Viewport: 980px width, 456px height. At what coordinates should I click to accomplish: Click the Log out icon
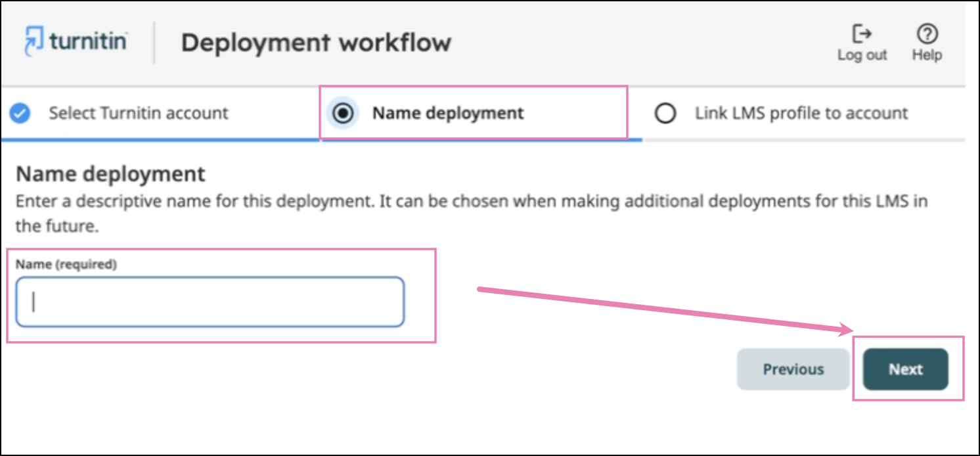click(x=861, y=34)
